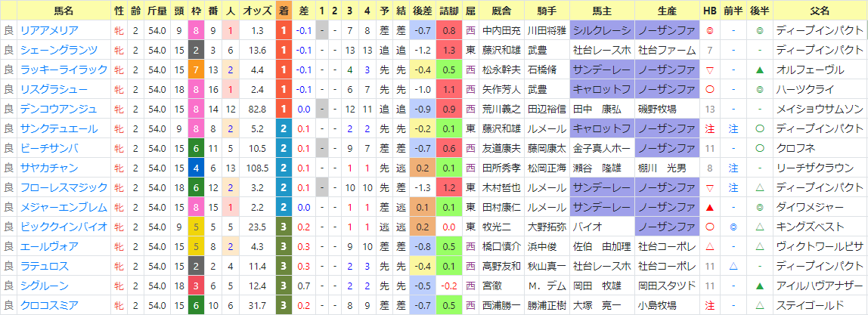
Task: Open horse link ビッククインバイオ
Action: [x=64, y=227]
